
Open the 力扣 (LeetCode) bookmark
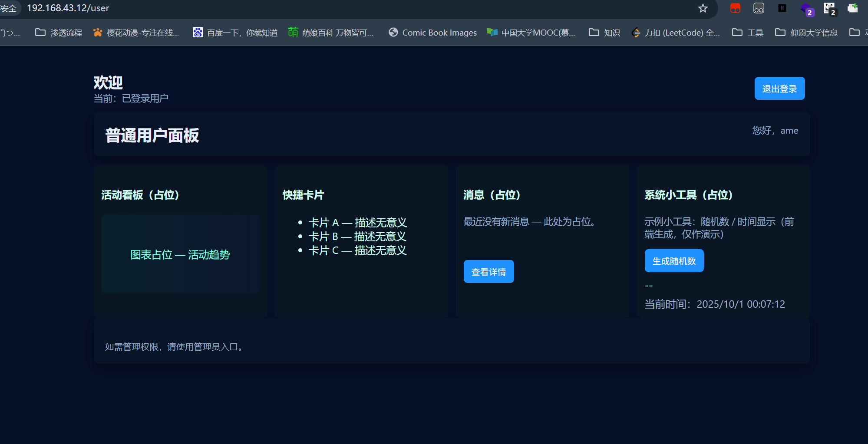pos(676,33)
